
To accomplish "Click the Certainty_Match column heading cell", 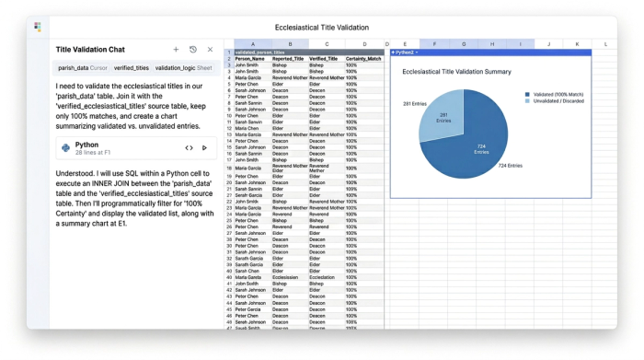I will 364,59.
